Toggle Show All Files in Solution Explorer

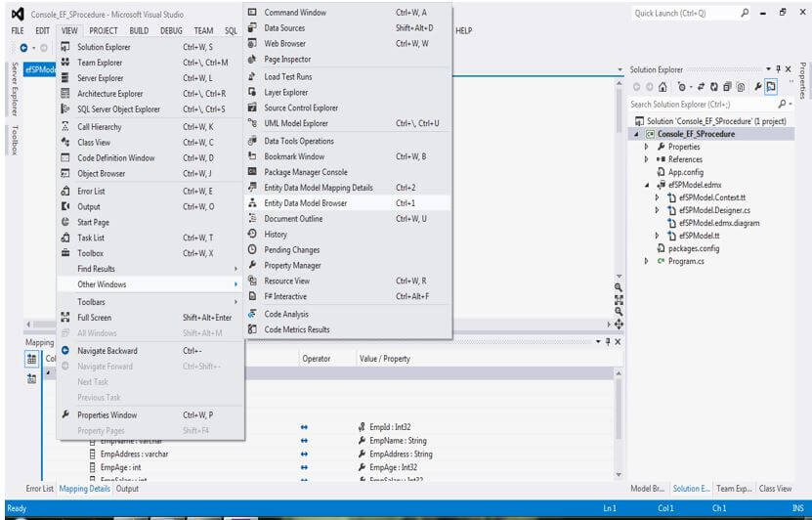[x=741, y=87]
